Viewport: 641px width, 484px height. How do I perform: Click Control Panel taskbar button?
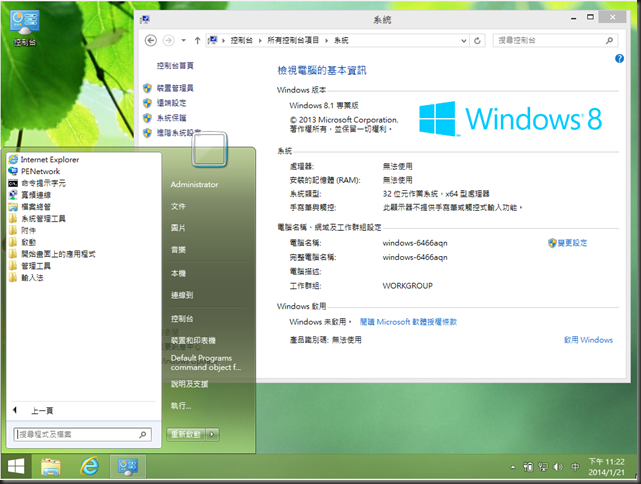pyautogui.click(x=128, y=466)
